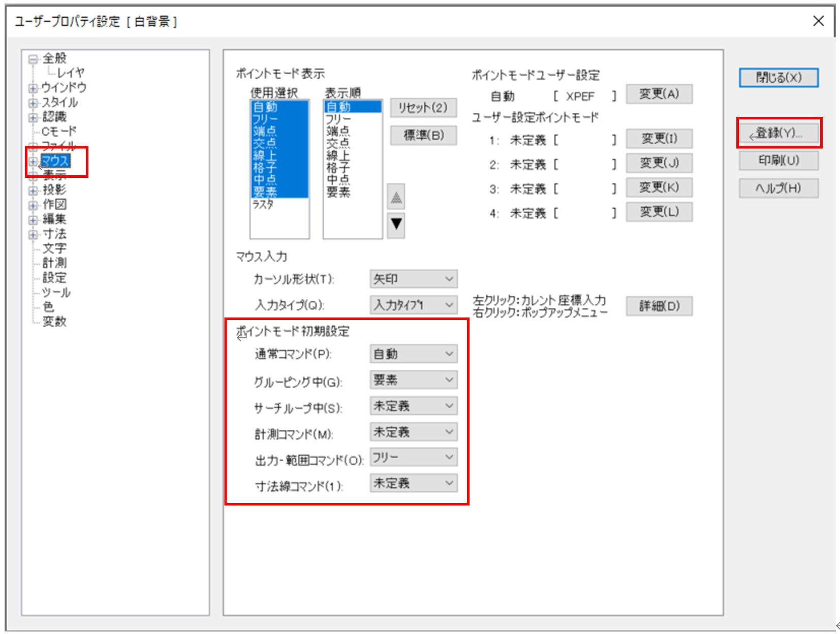Image resolution: width=840 pixels, height=634 pixels.
Task: Collapse the 全般 tree node
Action: tap(33, 58)
